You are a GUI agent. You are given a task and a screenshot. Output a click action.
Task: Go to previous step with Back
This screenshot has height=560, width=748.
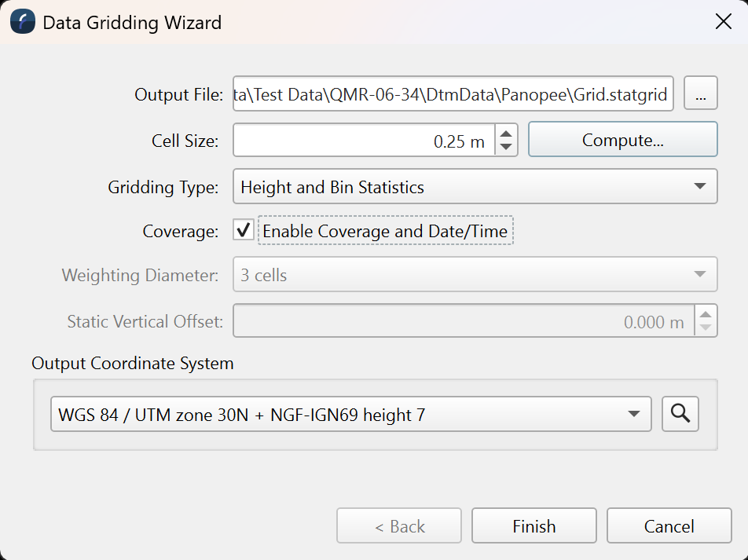(399, 526)
